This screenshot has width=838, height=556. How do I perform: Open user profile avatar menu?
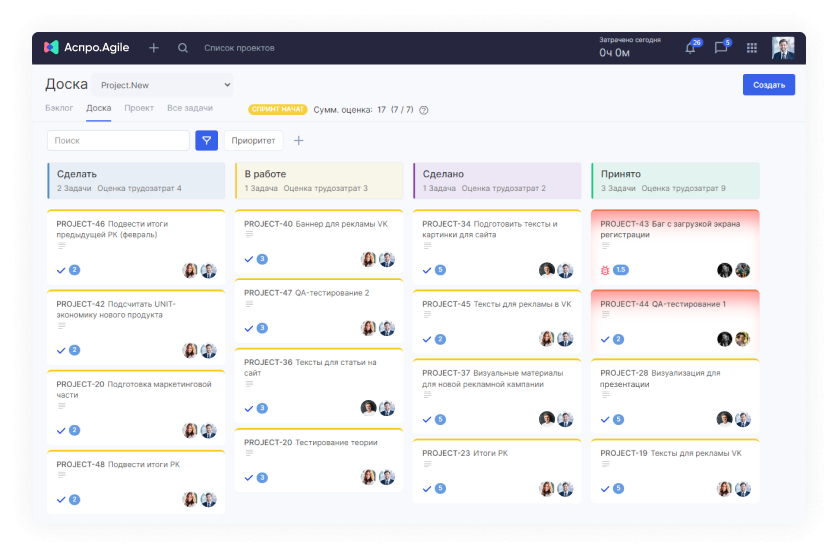(783, 48)
